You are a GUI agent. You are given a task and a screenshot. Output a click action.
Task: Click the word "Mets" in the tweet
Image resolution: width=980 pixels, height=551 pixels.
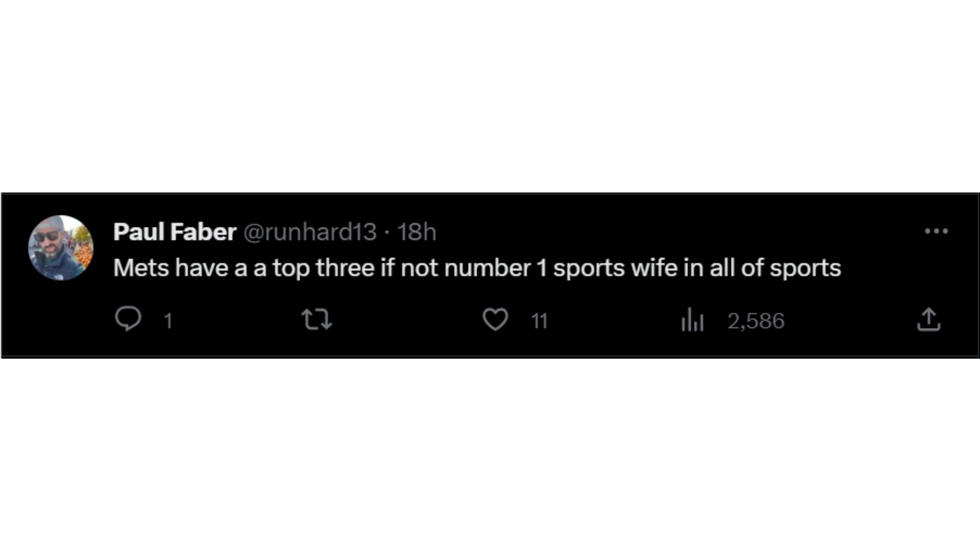coord(141,268)
